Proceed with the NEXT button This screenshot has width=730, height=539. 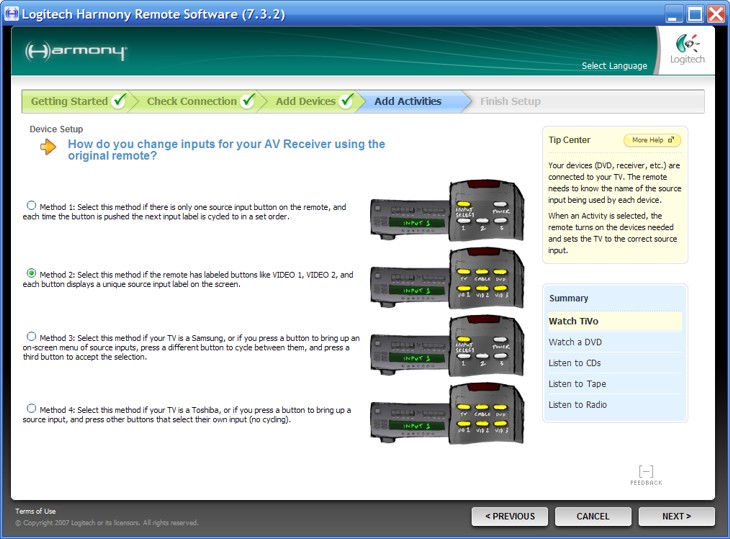676,516
